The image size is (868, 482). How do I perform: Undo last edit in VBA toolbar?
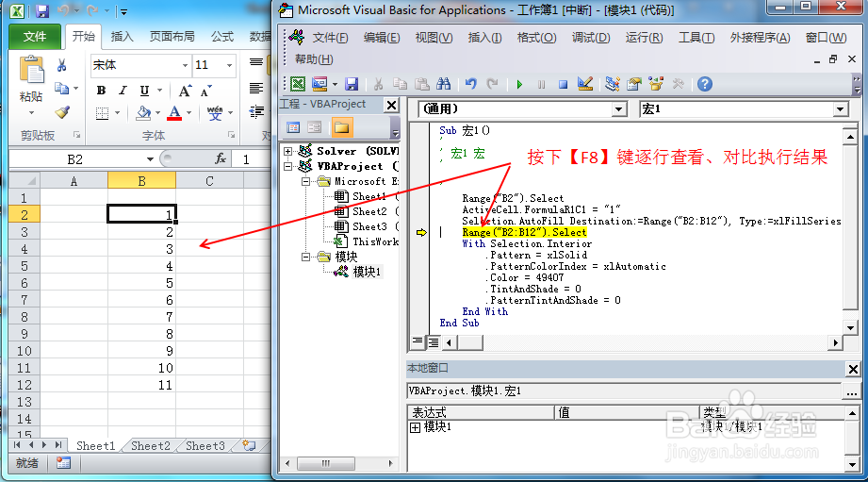click(x=471, y=84)
